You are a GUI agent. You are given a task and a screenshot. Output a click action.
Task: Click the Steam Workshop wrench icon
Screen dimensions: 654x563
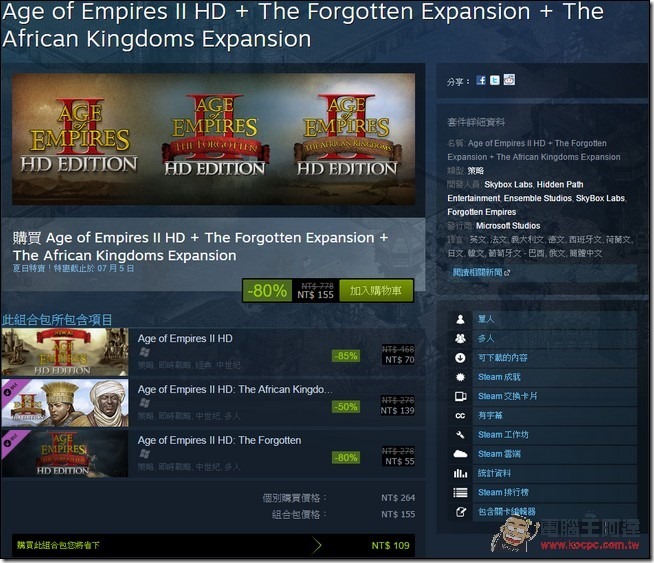click(460, 435)
